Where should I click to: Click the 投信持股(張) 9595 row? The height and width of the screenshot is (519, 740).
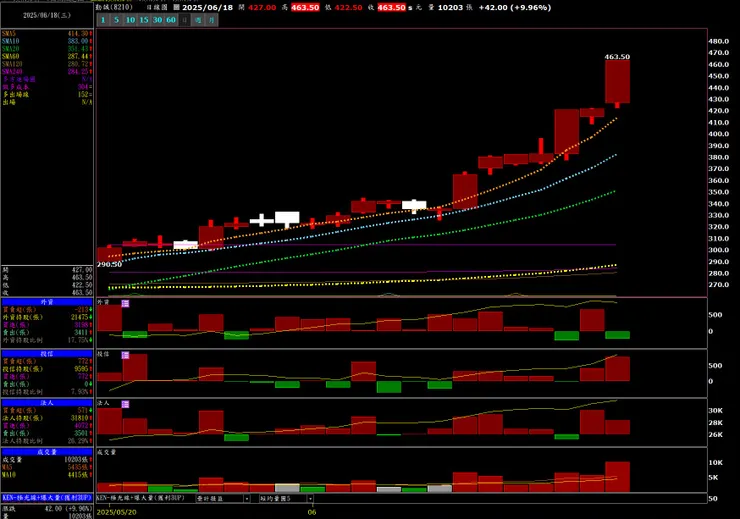47,369
